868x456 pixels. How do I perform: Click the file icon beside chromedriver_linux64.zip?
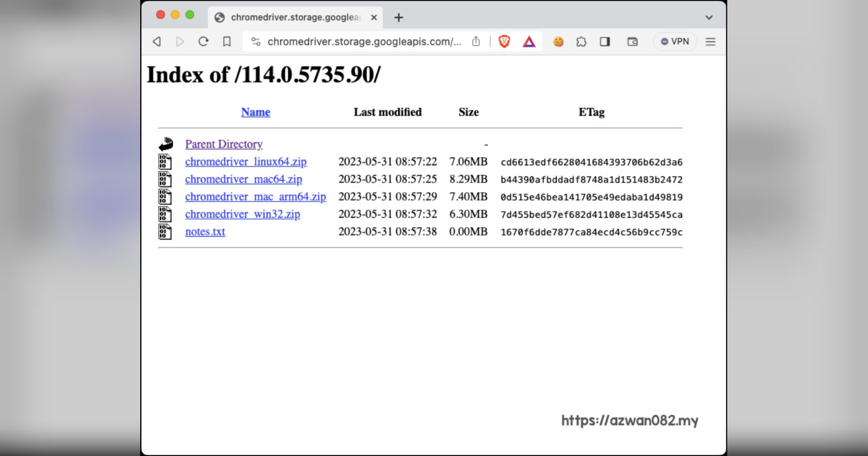(165, 162)
